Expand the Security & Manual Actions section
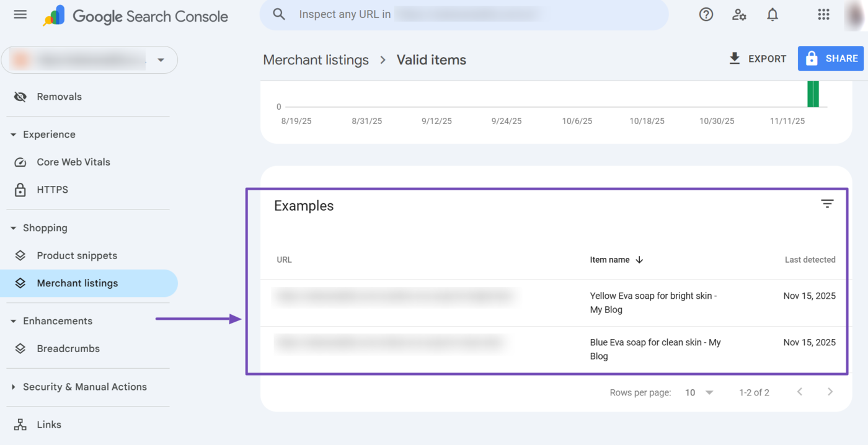The image size is (868, 445). [85, 386]
